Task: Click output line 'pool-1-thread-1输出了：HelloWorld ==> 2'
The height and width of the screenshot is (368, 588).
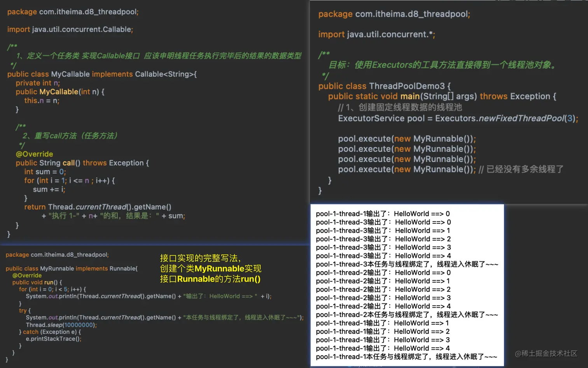Action: pyautogui.click(x=383, y=331)
